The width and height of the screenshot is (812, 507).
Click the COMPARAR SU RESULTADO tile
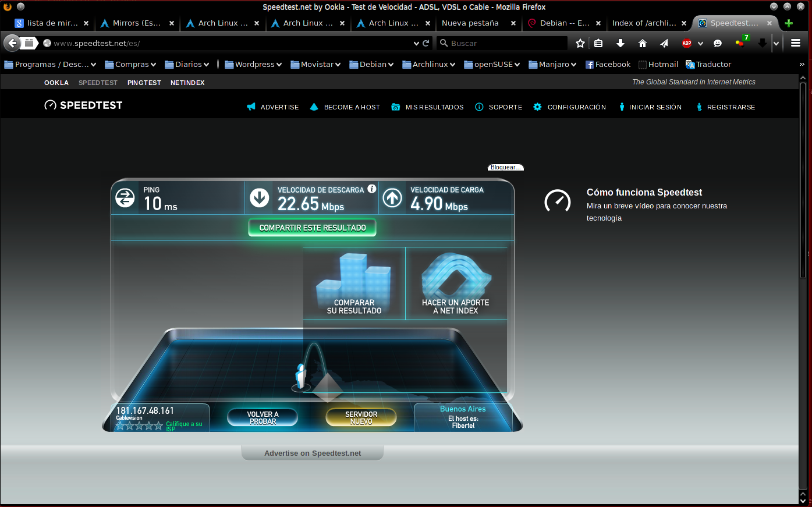[x=354, y=283]
